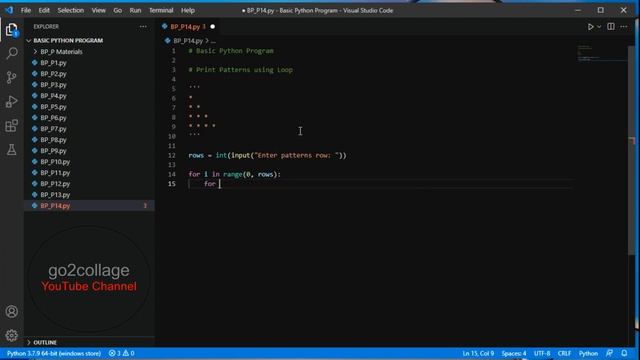
Task: Click BP_P14.py in the breadcrumb
Action: 188,41
